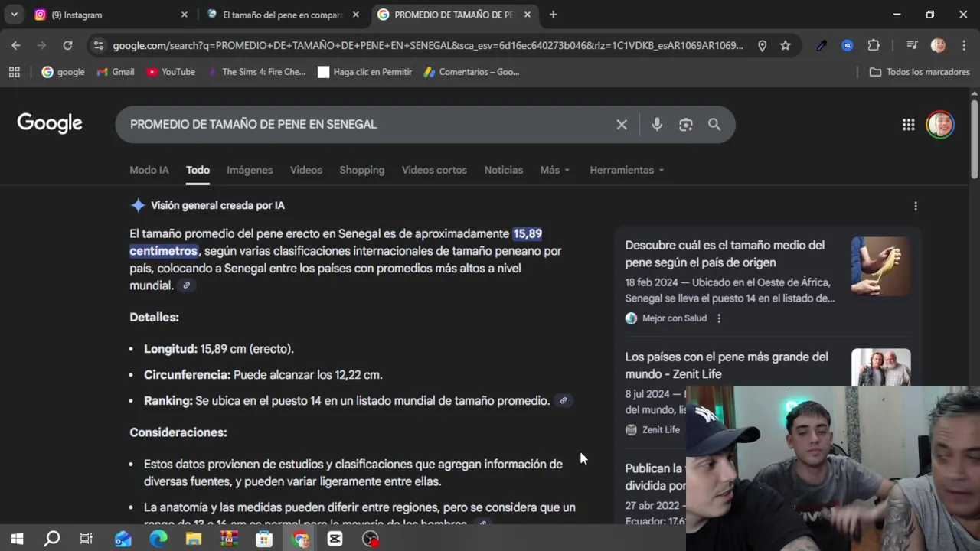Open 'Descubre cuál es el tamaño medio' result
The image size is (980, 551).
pos(724,253)
